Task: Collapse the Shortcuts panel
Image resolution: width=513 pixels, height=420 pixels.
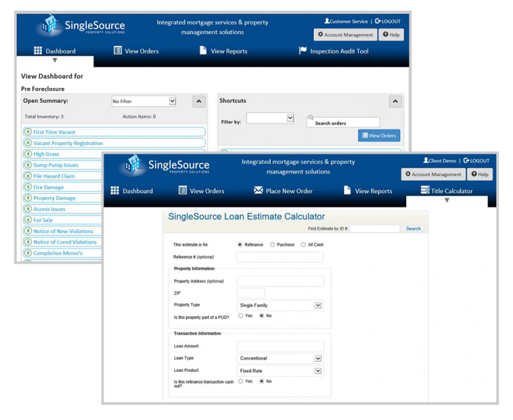Action: pos(395,101)
